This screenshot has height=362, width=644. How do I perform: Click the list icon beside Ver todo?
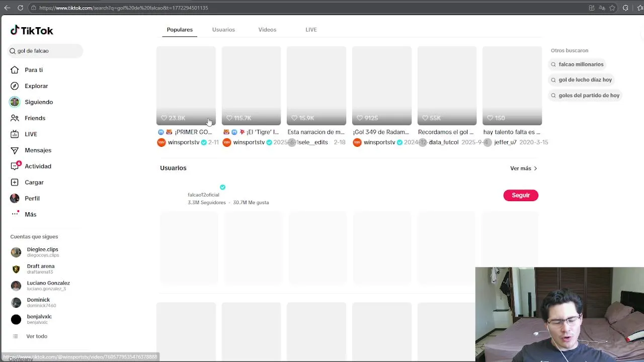coord(15,336)
